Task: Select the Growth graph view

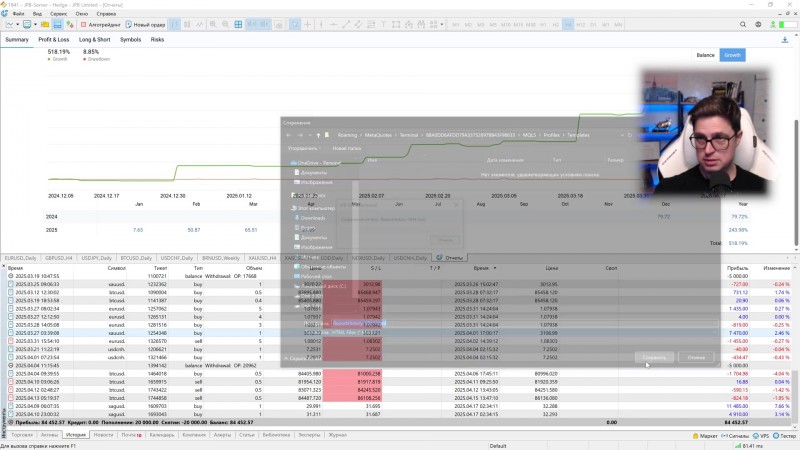Action: tap(732, 55)
